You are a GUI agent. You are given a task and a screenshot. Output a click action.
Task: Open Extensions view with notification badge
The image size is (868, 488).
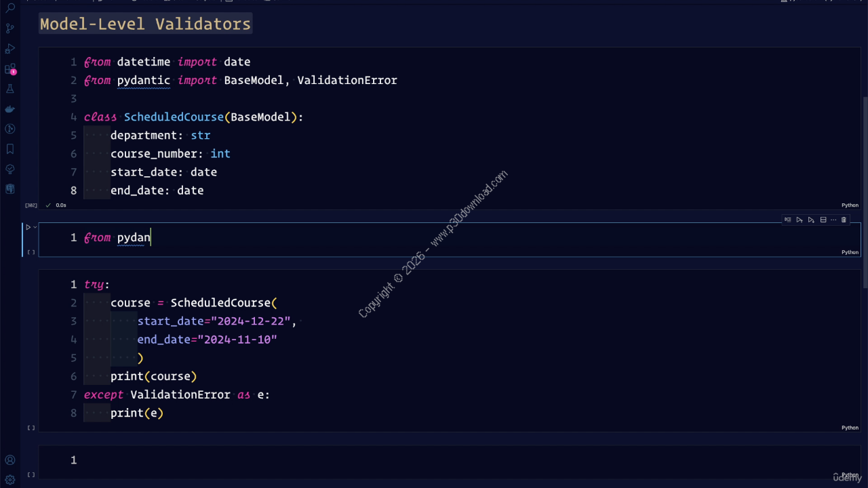10,69
